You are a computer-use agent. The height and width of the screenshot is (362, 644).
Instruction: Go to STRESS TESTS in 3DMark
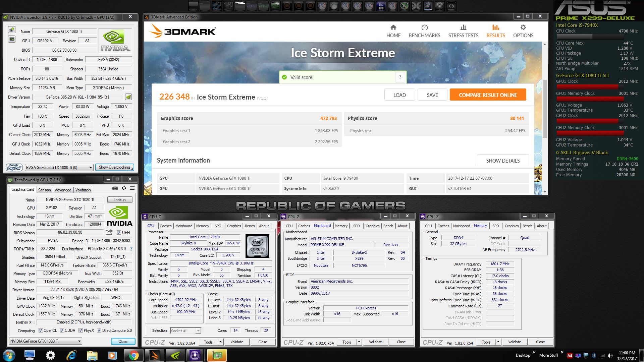[x=463, y=31]
